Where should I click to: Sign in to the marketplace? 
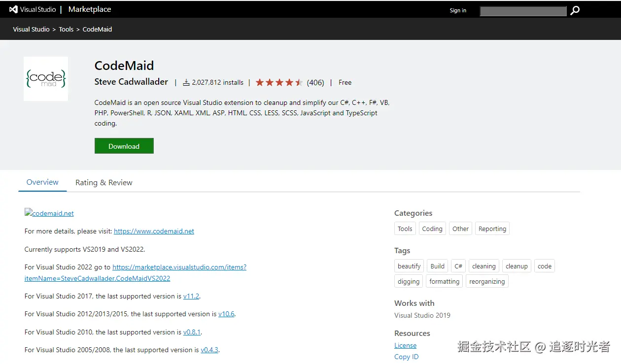[x=458, y=10]
